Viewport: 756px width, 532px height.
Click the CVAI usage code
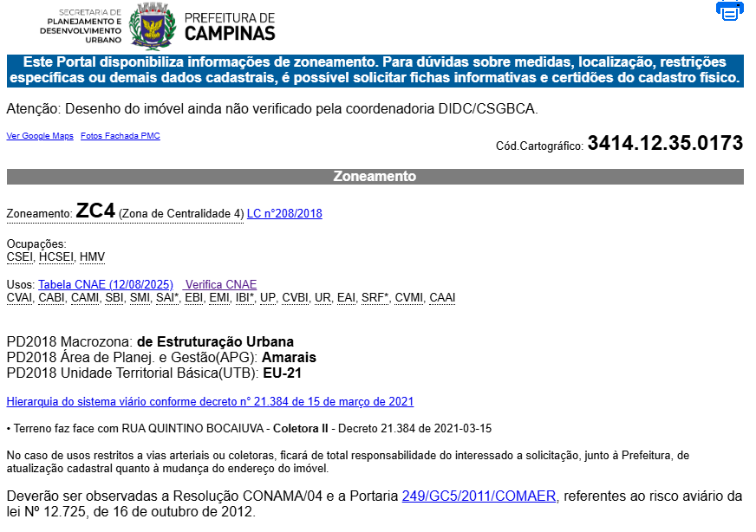point(19,298)
